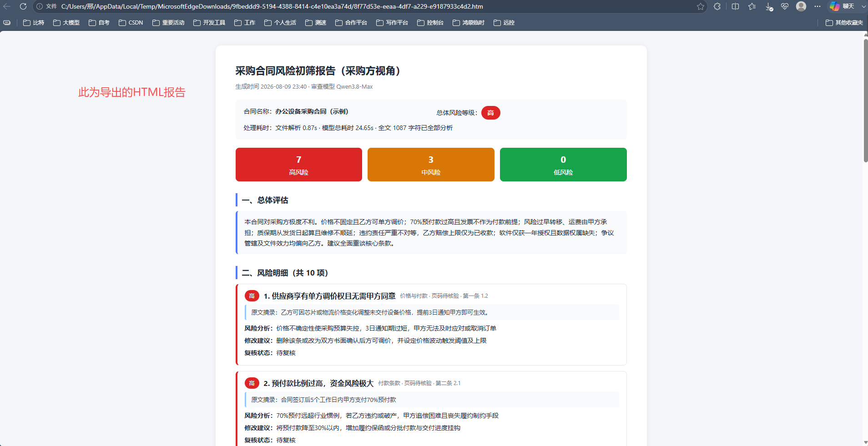The image size is (868, 446).
Task: Click the 总体评估 summary paragraph
Action: [x=431, y=232]
